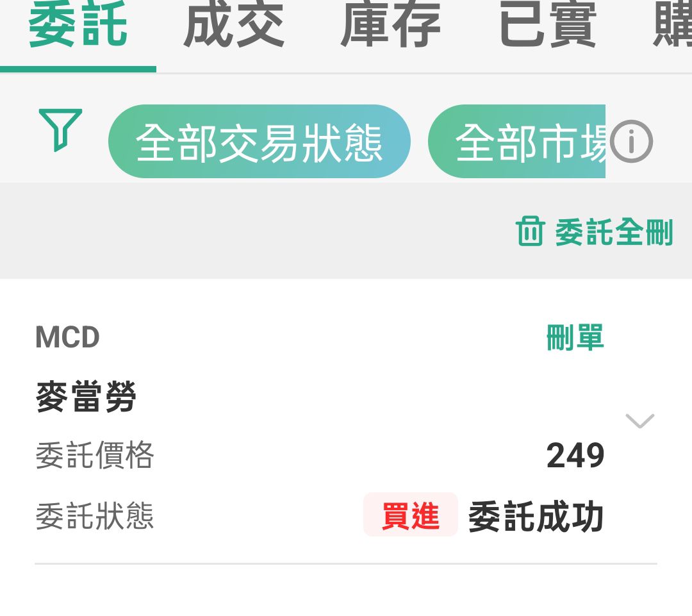Viewport: 692px width, 616px height.
Task: Tap the circled info icon
Action: point(631,141)
